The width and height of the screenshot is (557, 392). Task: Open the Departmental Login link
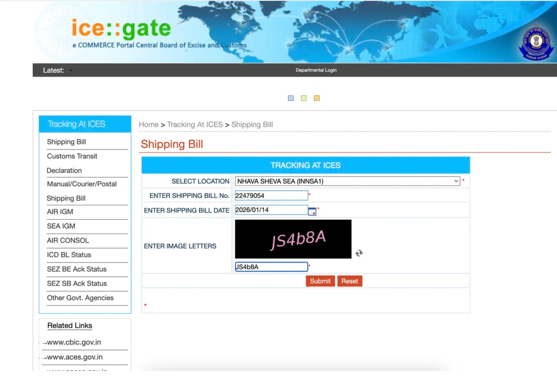(316, 70)
